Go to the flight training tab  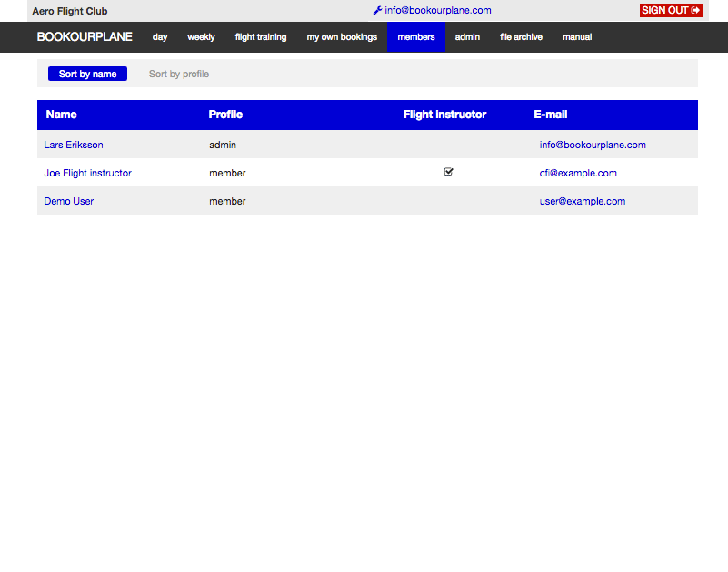(261, 37)
